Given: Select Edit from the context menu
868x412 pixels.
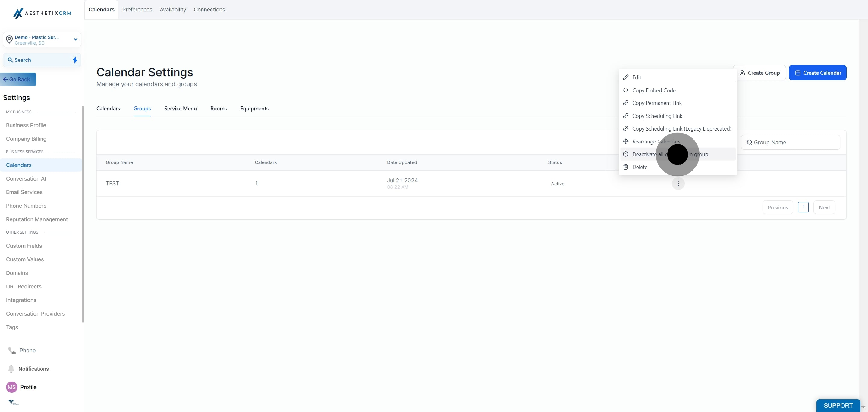Looking at the screenshot, I should tap(637, 77).
